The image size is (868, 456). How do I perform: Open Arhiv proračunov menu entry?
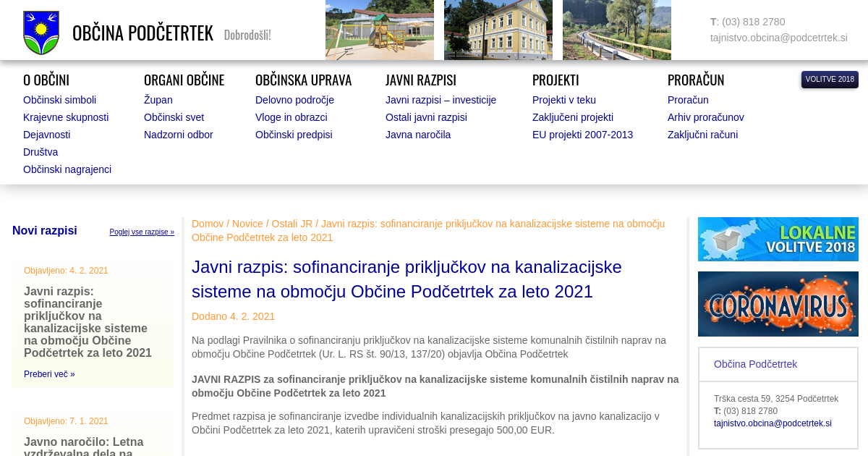click(705, 117)
